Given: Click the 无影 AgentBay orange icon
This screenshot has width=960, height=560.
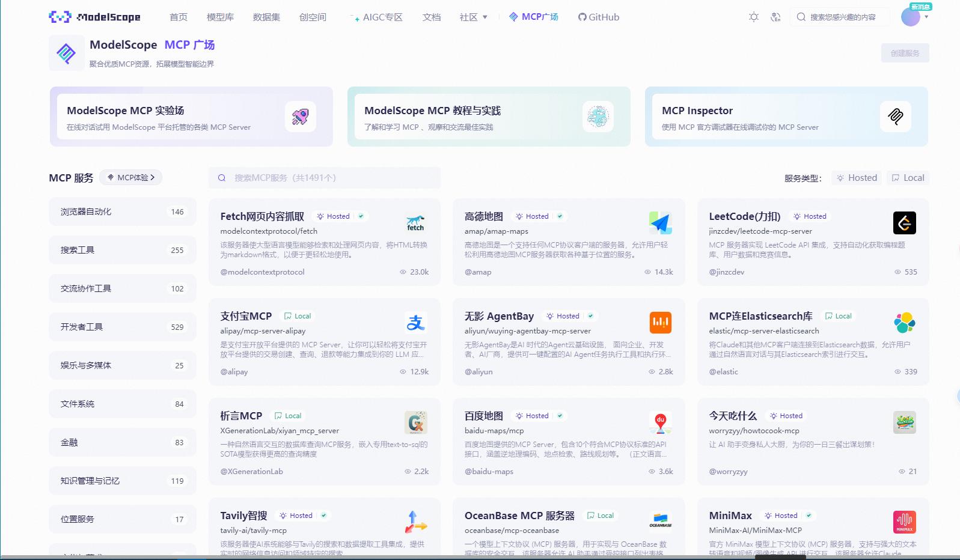Looking at the screenshot, I should 660,323.
